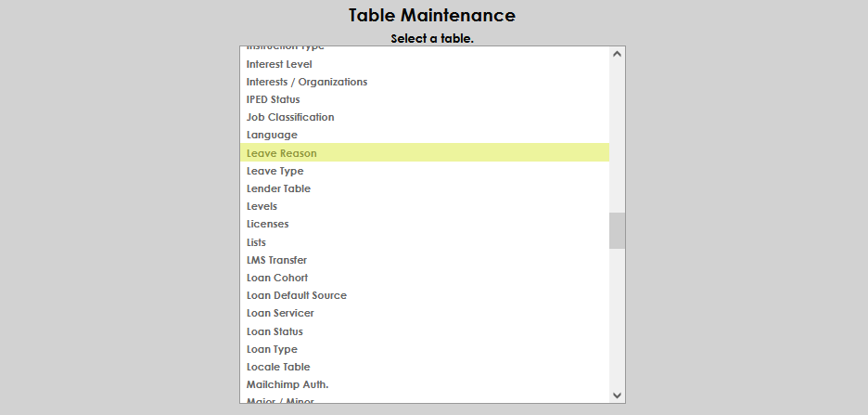This screenshot has height=415, width=868.
Task: Choose the LMS Transfer table
Action: pyautogui.click(x=276, y=260)
